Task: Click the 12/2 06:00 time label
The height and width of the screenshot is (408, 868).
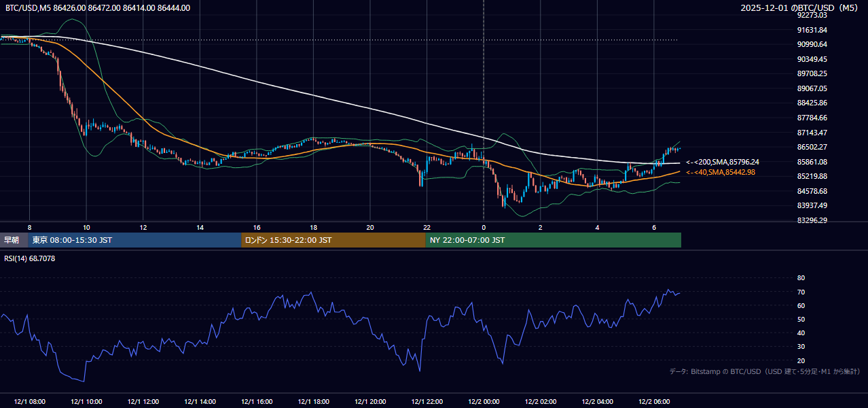Action: (654, 402)
